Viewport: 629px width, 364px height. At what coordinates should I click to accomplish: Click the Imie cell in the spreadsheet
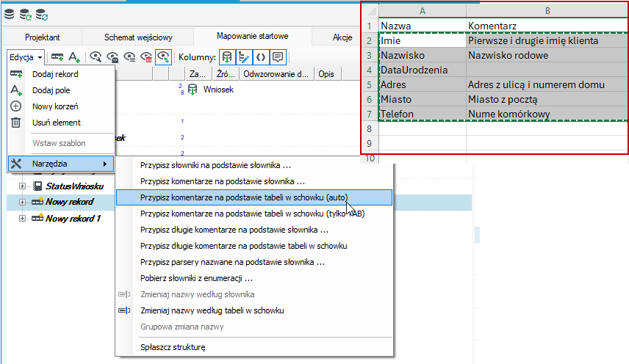point(423,40)
